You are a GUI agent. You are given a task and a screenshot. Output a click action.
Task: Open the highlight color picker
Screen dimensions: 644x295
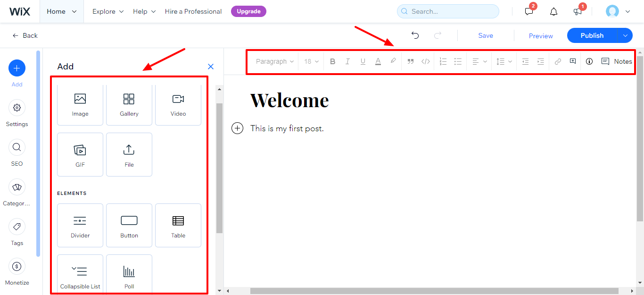[393, 61]
